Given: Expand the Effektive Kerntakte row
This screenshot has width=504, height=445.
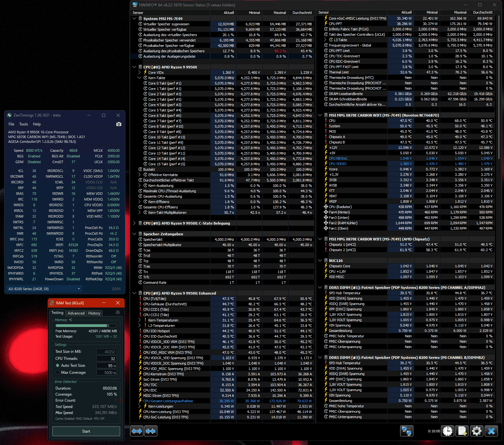Looking at the screenshot, I should coord(139,175).
